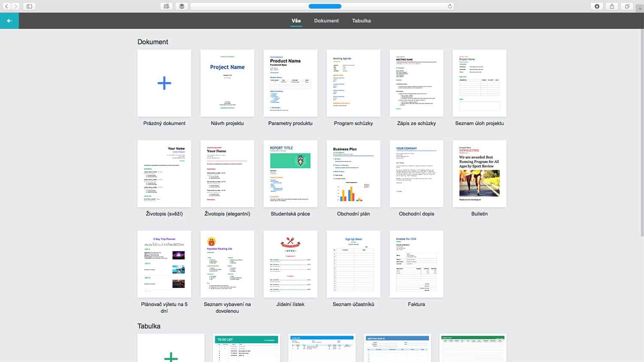The width and height of the screenshot is (644, 362).
Task: Click the browser forward chevron
Action: click(x=15, y=6)
